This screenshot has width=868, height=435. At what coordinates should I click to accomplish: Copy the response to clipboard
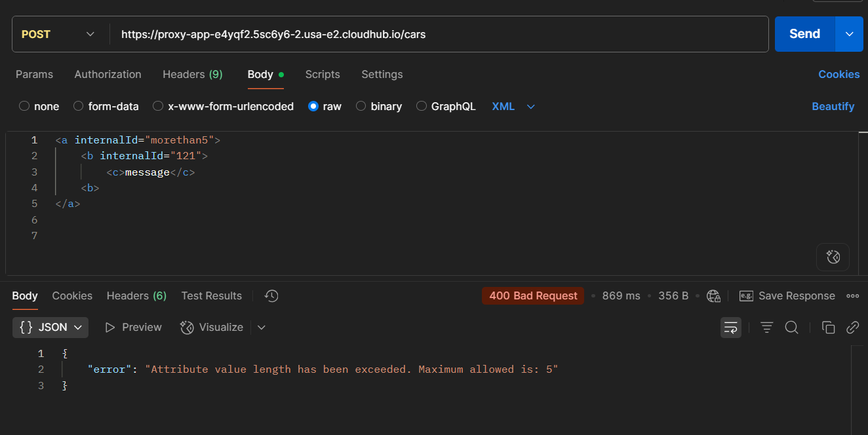[x=828, y=328]
